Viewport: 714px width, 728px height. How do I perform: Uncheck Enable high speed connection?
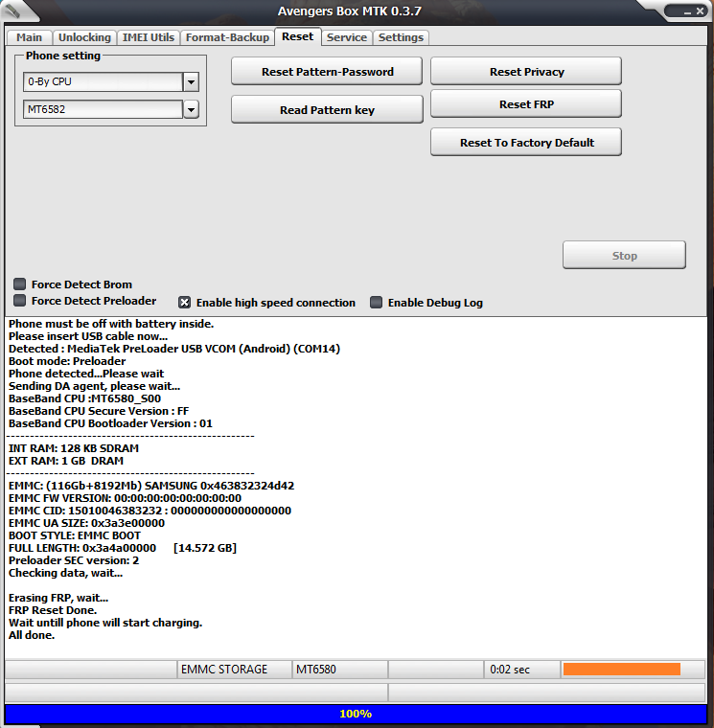(x=184, y=303)
